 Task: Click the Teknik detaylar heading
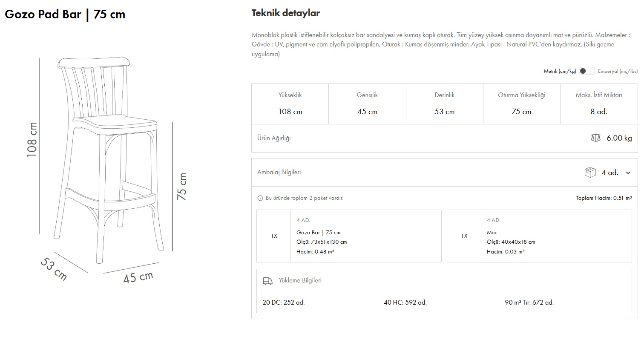(285, 13)
